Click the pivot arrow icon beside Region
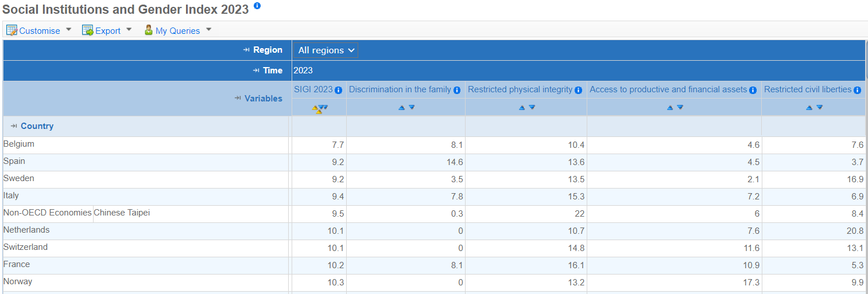Screen dimensions: 868x294 tap(247, 50)
